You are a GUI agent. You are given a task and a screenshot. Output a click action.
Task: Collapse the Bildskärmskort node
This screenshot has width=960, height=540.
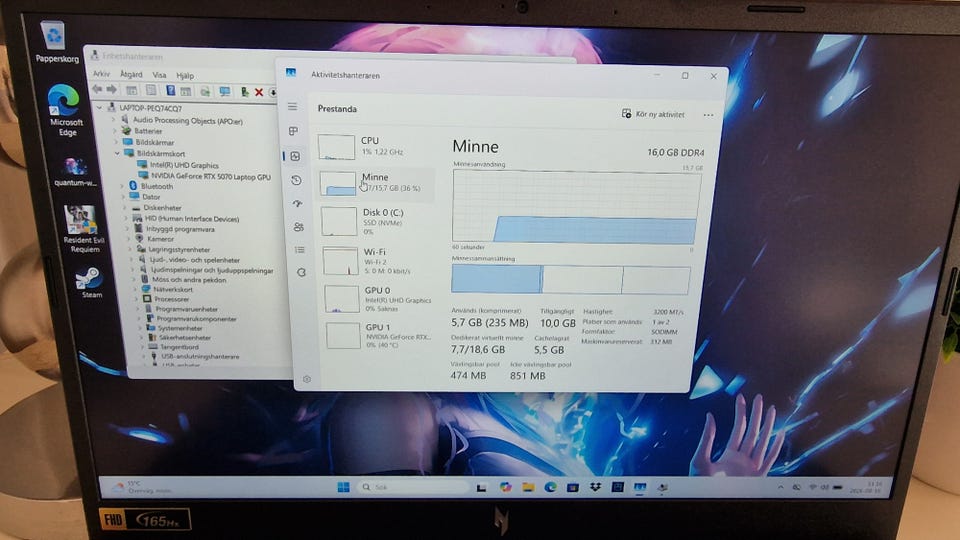pyautogui.click(x=117, y=153)
